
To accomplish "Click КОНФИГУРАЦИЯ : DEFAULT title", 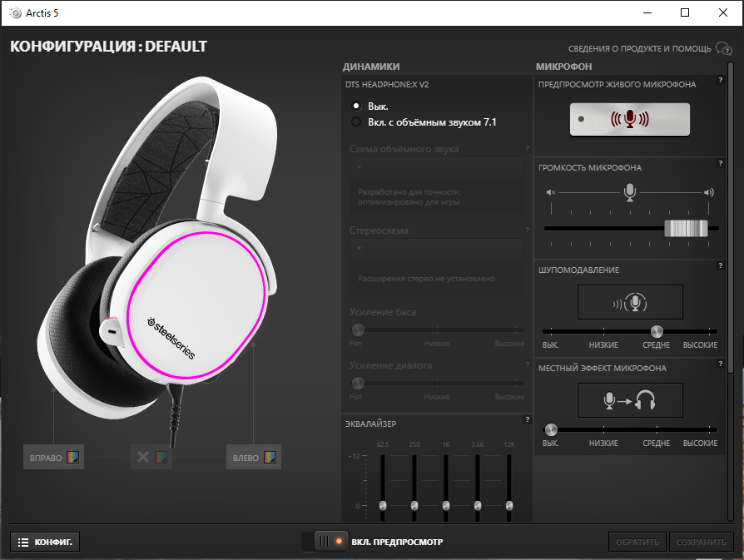I will coord(109,47).
